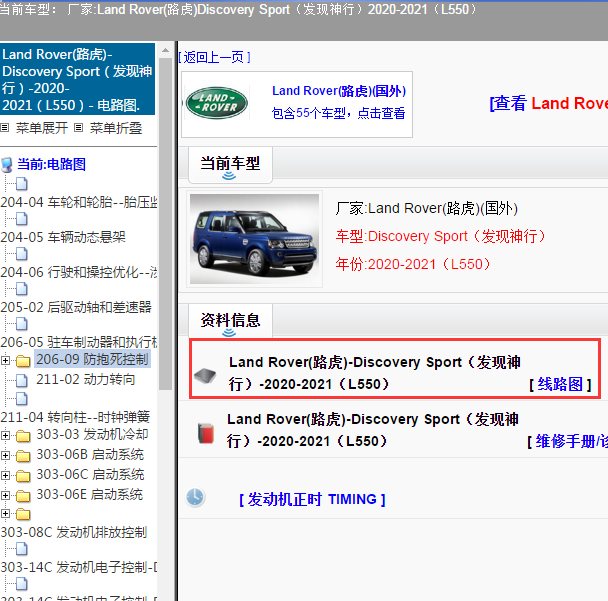This screenshot has width=608, height=601.
Task: Click document icon above 204-06 行驶和操控优化
Action: point(21,254)
